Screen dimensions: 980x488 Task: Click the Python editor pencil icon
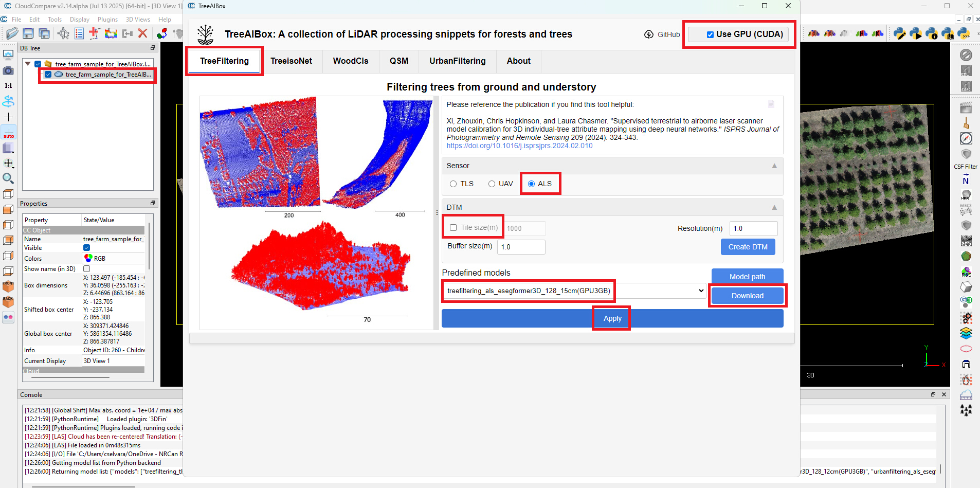900,34
